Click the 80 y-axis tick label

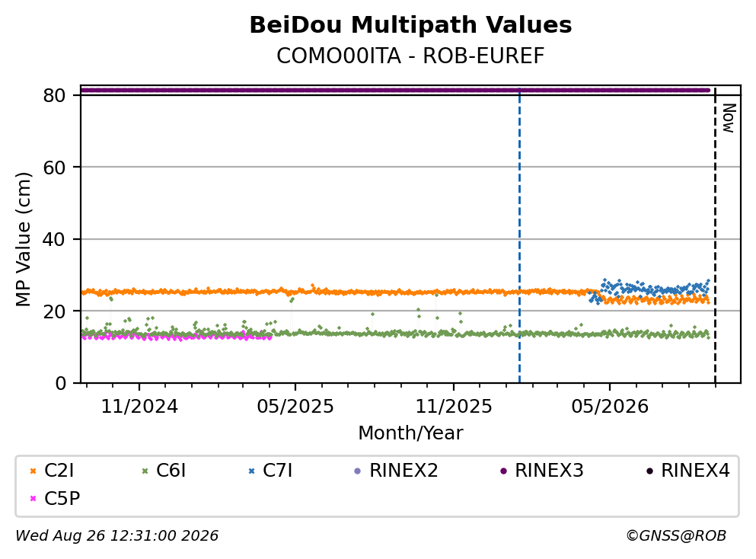[54, 95]
